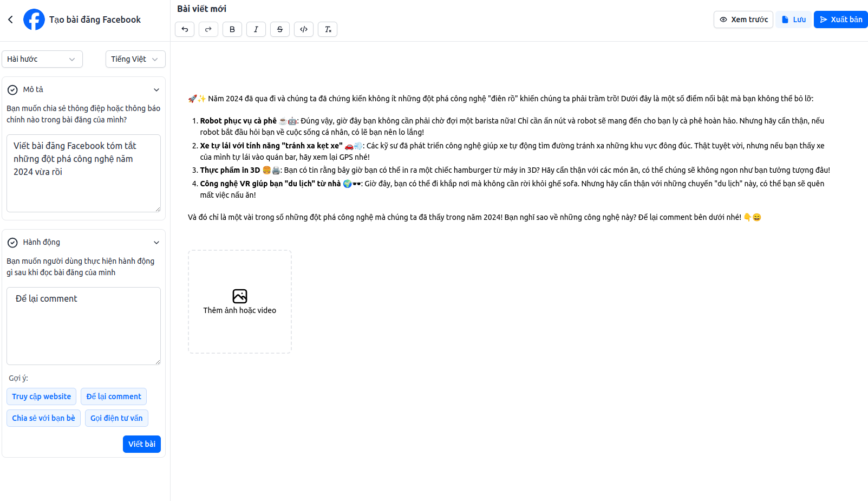Click the Mô tả description text area

[x=83, y=173]
